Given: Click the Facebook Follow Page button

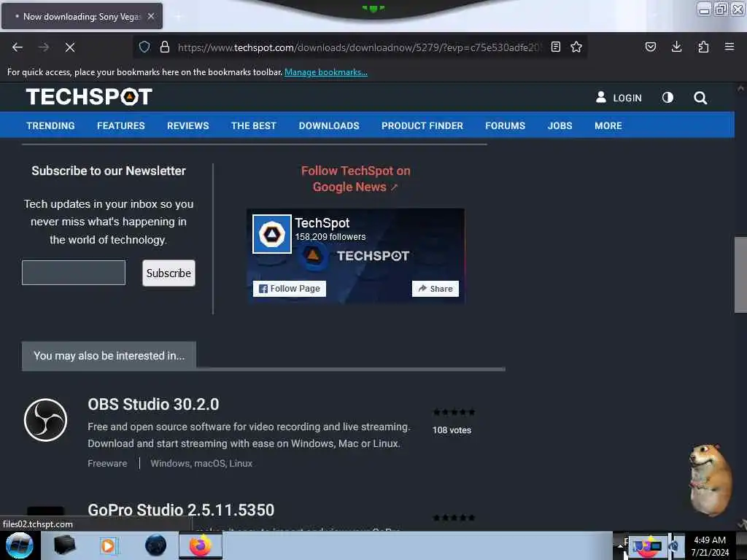Looking at the screenshot, I should pos(290,289).
